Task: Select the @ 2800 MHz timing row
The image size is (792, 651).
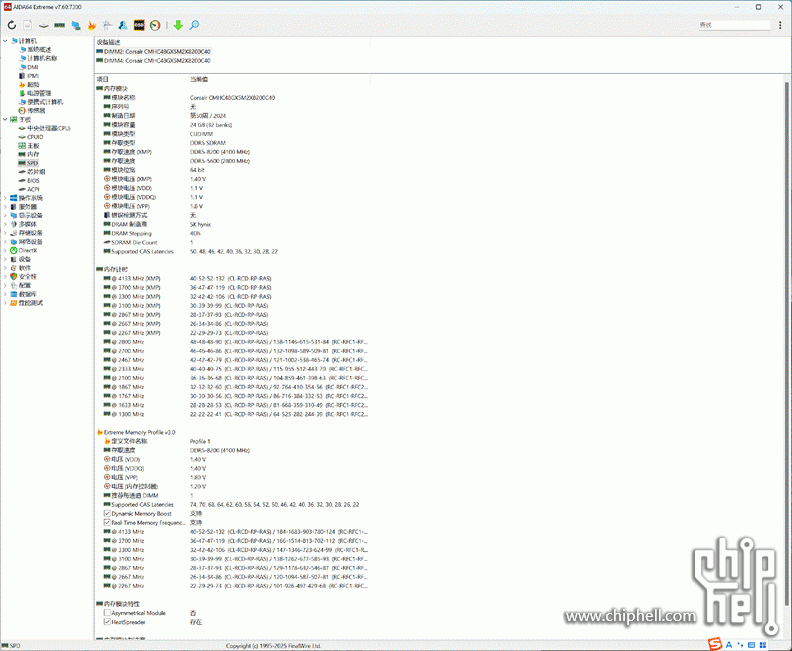Action: 232,342
